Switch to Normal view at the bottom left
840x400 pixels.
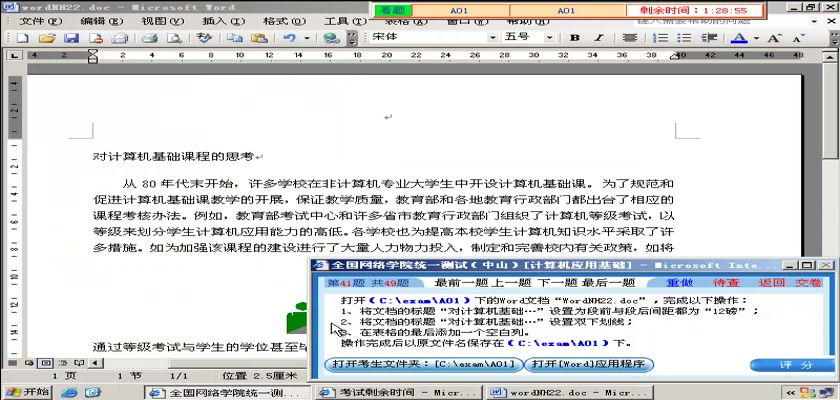point(12,363)
